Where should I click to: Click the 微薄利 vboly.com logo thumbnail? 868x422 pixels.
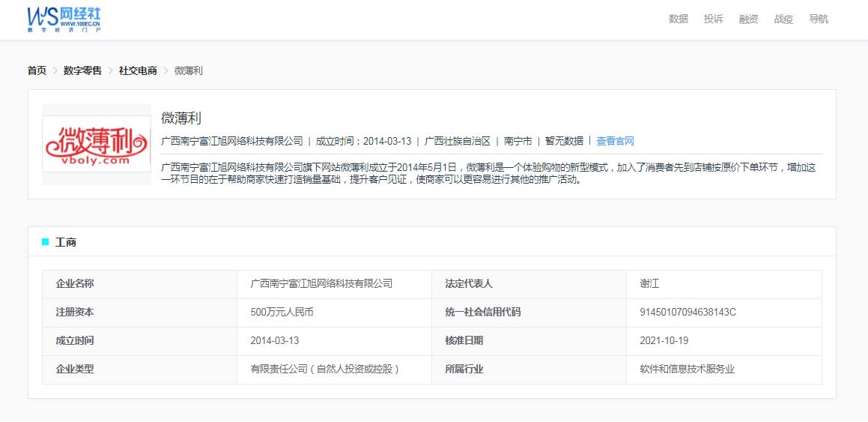(x=97, y=144)
